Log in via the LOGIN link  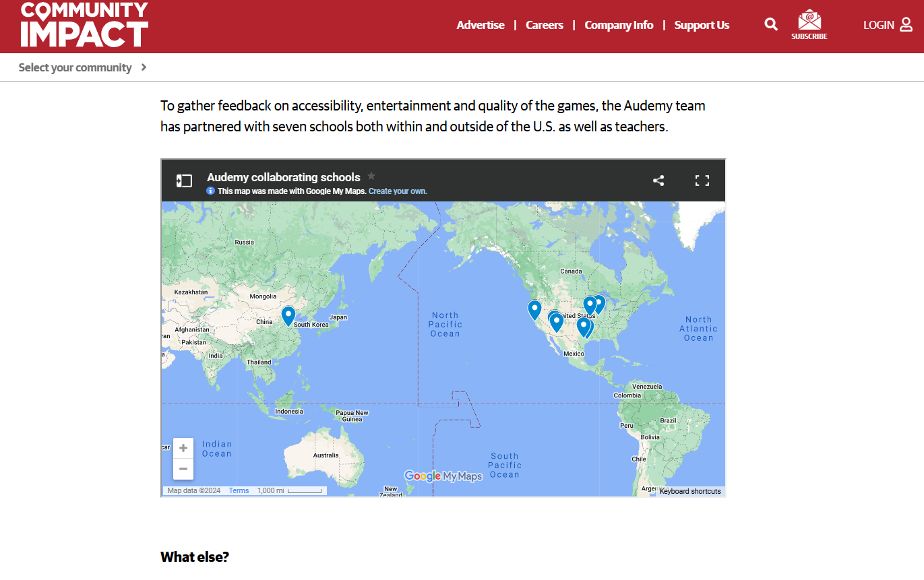(888, 25)
